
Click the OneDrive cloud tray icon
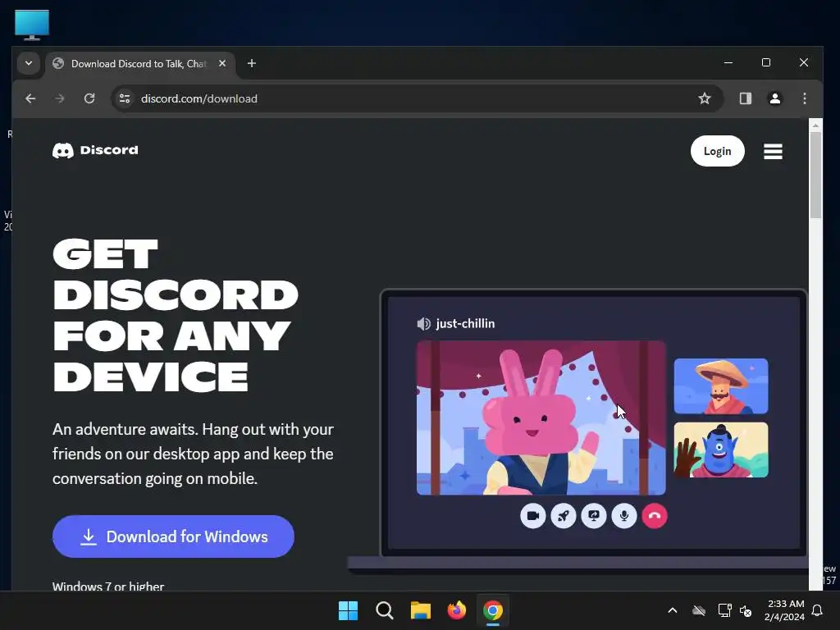click(699, 610)
